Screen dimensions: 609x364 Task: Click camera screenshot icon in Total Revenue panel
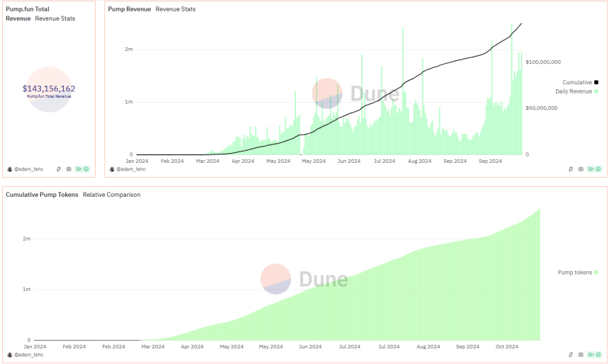click(69, 169)
